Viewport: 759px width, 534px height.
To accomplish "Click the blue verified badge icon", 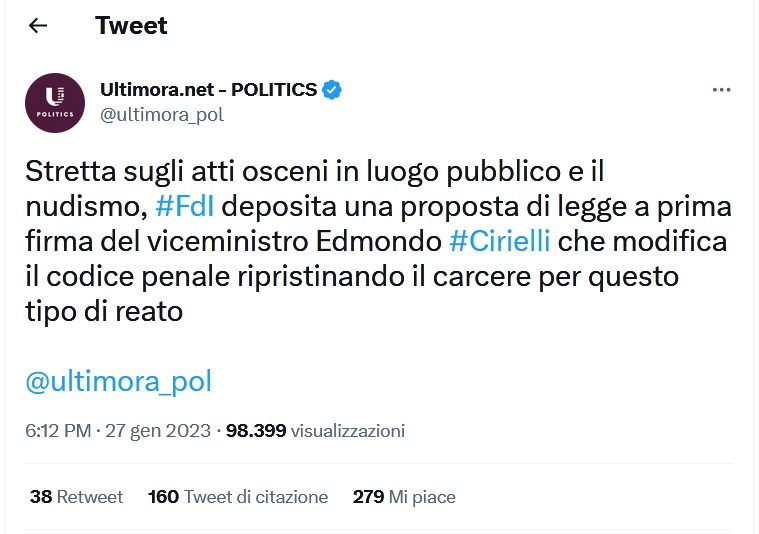I will point(332,90).
